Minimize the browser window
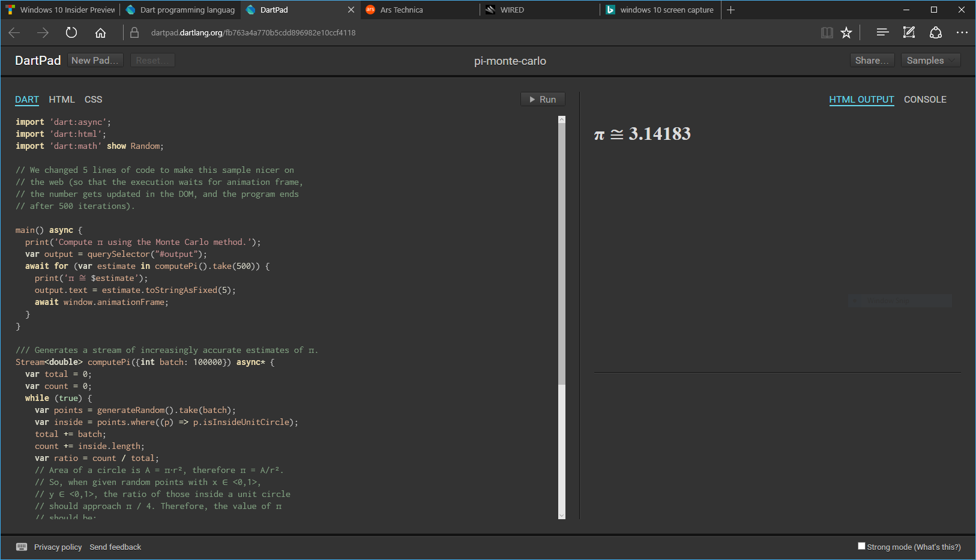This screenshot has width=976, height=560. coord(906,10)
